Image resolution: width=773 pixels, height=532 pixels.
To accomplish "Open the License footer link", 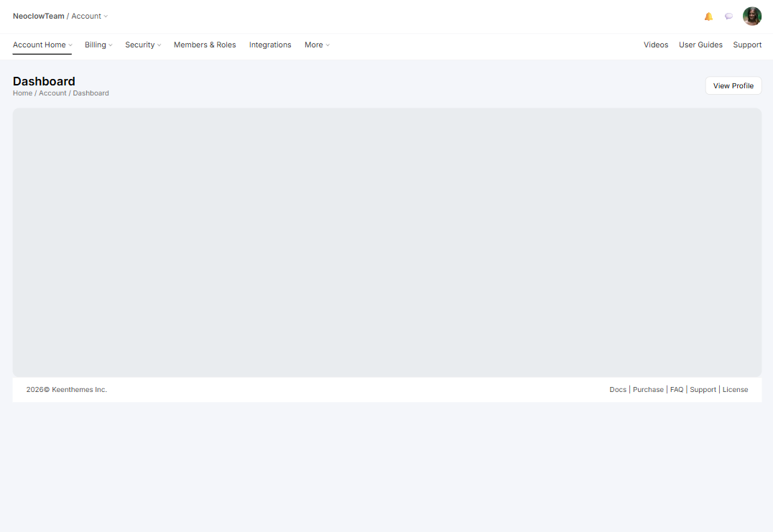I will point(735,390).
